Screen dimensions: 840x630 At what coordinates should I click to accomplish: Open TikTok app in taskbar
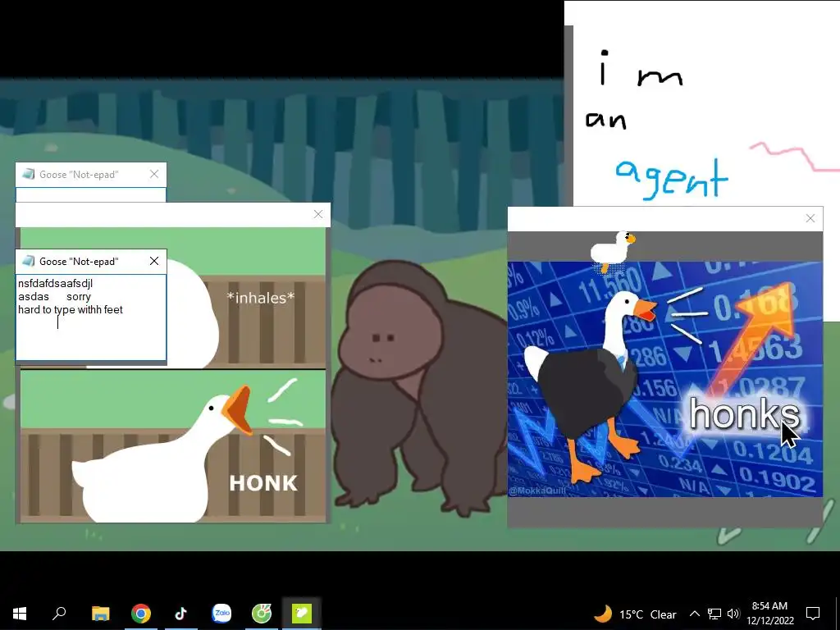pos(180,614)
